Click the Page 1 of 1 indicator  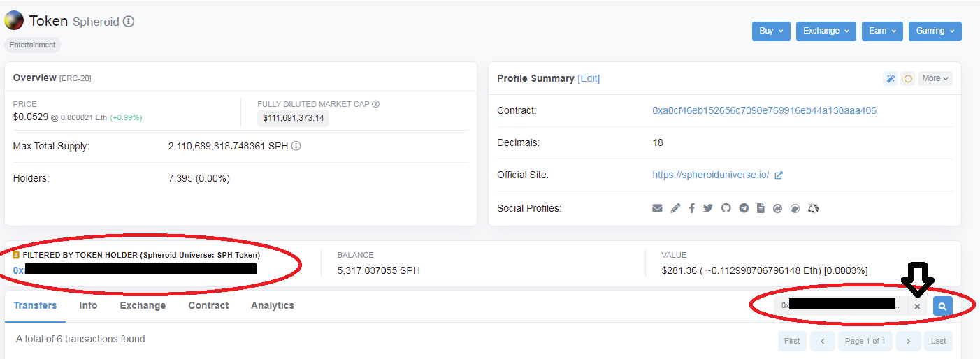[865, 341]
